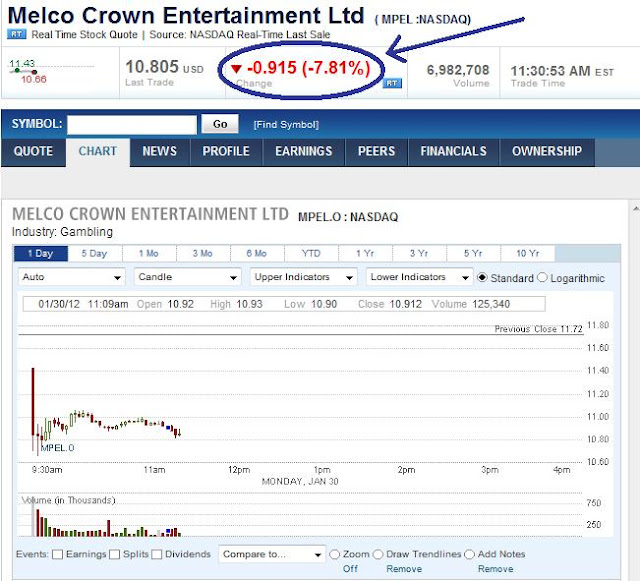Viewport: 640px width, 581px height.
Task: Switch to the QUOTE tab
Action: [x=33, y=151]
